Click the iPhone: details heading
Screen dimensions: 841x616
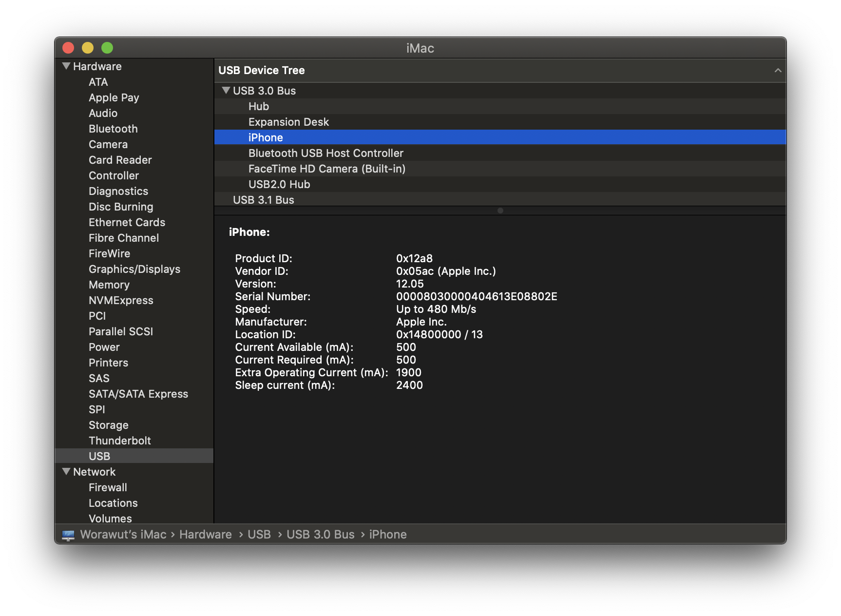pyautogui.click(x=249, y=232)
